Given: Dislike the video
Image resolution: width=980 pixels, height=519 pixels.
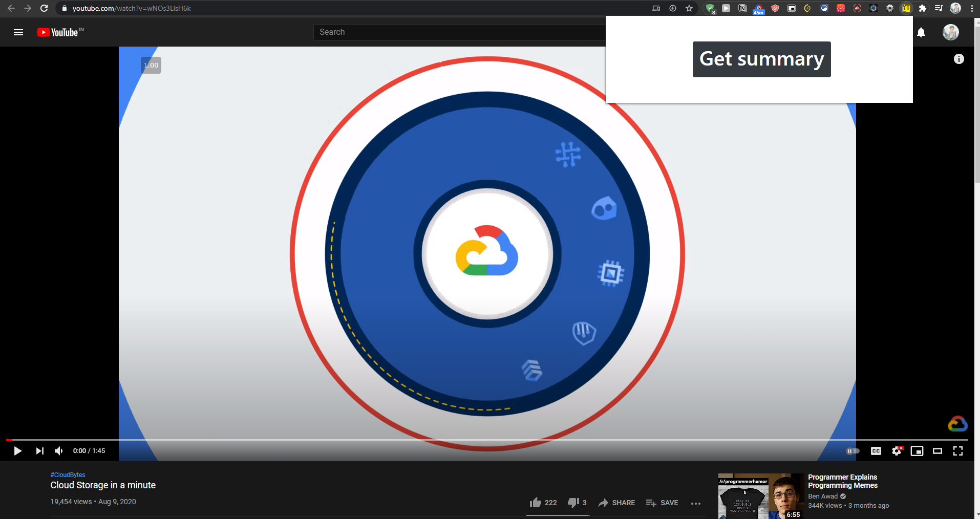Looking at the screenshot, I should pos(577,503).
